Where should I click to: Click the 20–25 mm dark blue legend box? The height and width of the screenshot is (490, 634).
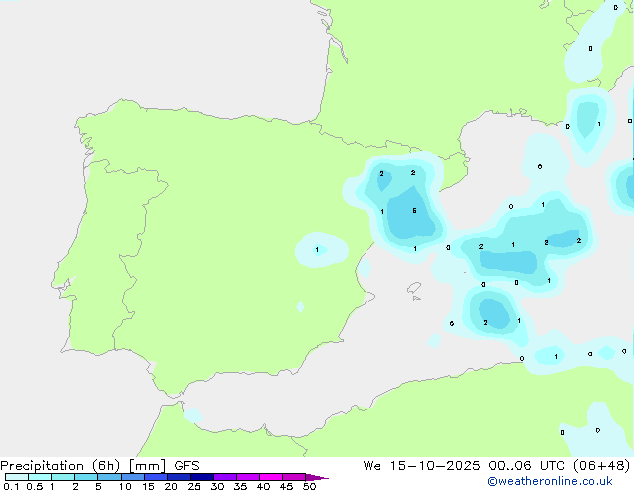point(179,477)
